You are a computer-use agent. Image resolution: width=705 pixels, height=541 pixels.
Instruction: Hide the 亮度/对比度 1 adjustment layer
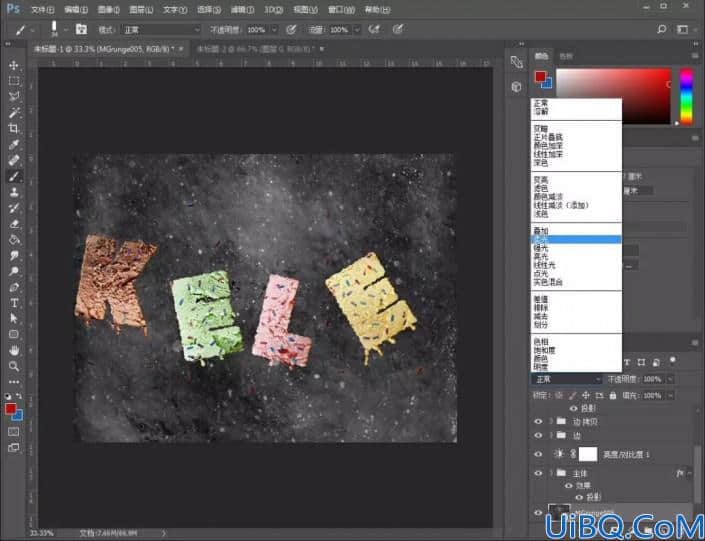[x=538, y=454]
